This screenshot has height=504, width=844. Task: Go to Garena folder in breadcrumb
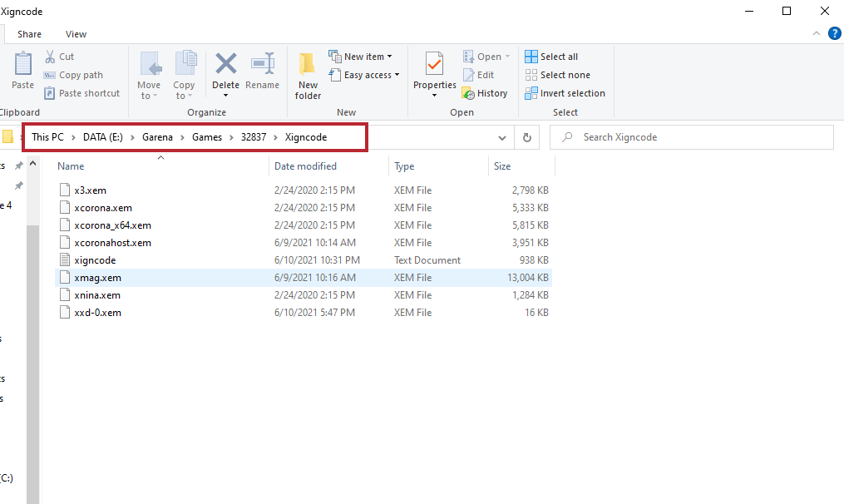point(157,137)
